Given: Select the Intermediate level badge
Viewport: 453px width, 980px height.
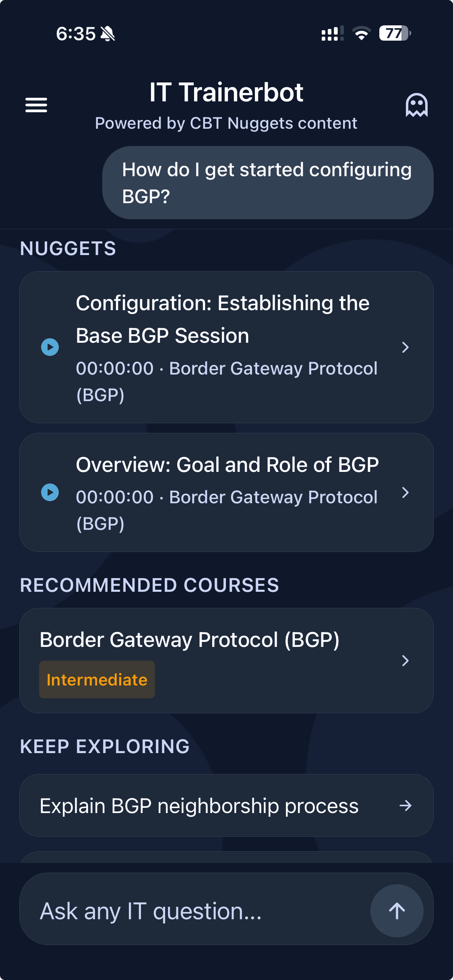Looking at the screenshot, I should click(x=97, y=679).
